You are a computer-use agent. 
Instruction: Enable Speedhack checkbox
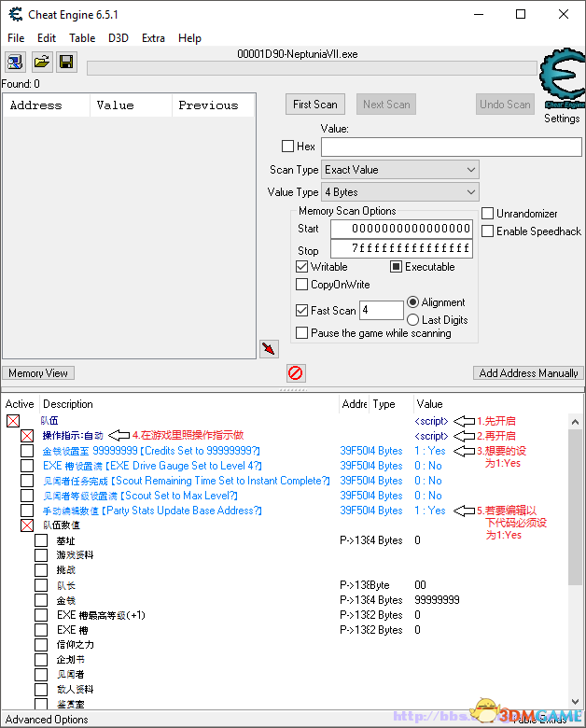click(488, 231)
